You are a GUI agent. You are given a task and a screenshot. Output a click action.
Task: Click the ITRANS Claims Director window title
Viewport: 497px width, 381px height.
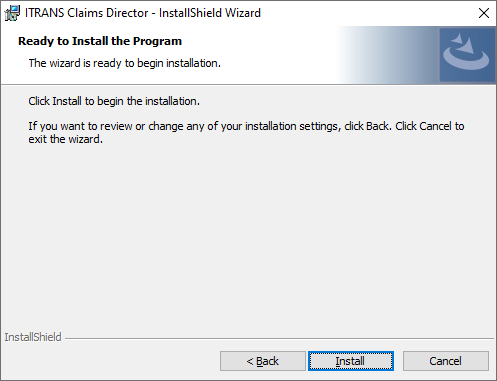pyautogui.click(x=143, y=13)
